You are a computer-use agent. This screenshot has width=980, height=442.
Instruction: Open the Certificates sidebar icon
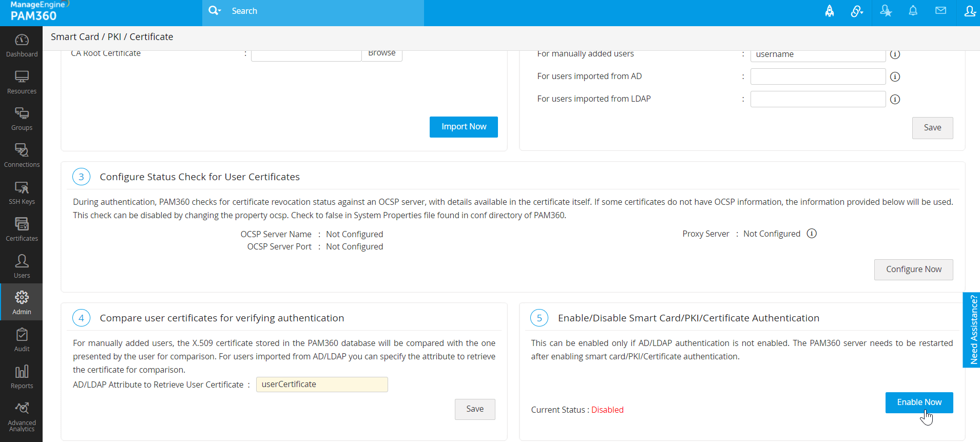pyautogui.click(x=22, y=229)
